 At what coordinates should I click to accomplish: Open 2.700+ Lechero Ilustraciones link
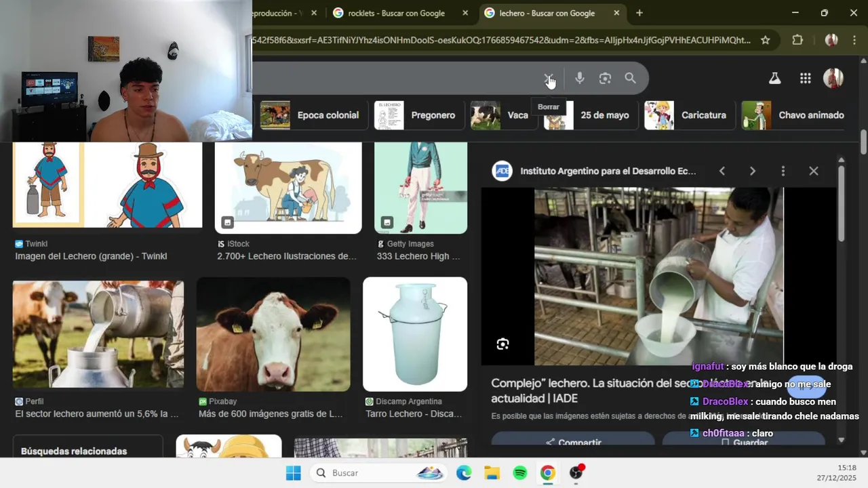pyautogui.click(x=286, y=256)
